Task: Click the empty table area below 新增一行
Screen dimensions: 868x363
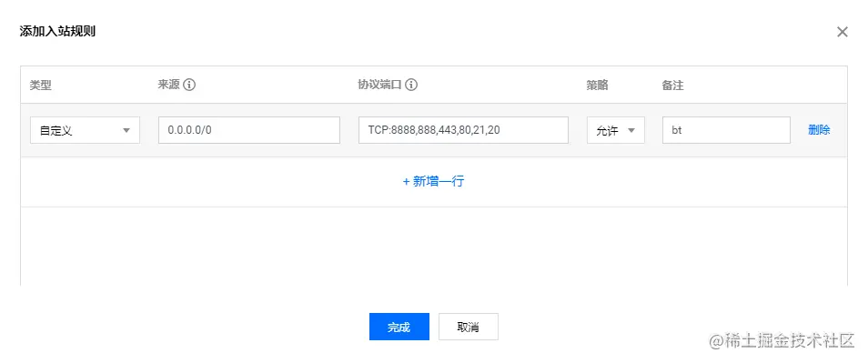Action: click(433, 247)
